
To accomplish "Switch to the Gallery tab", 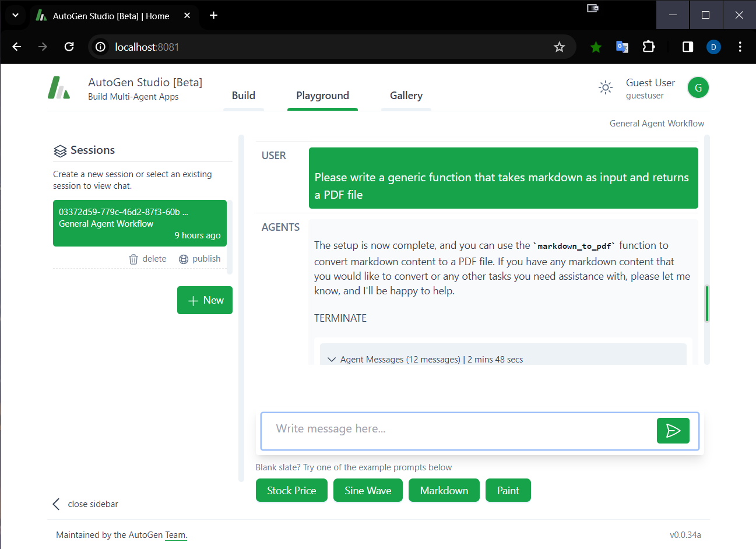I will click(406, 96).
